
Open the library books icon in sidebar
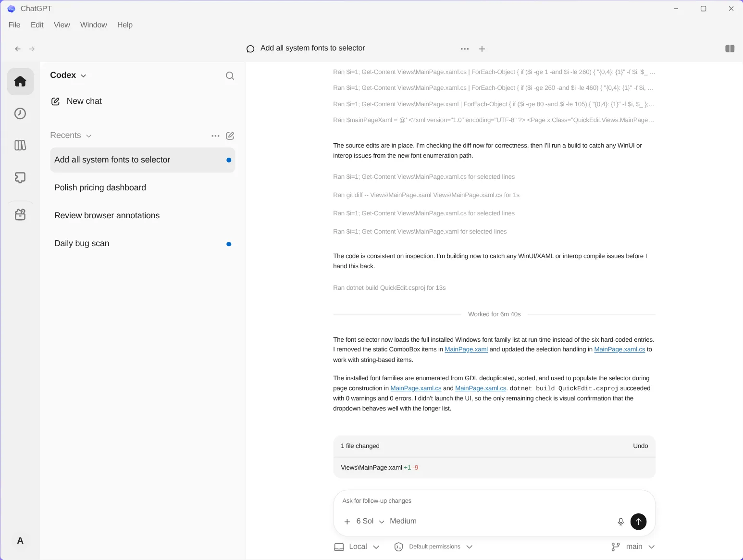[x=20, y=145]
